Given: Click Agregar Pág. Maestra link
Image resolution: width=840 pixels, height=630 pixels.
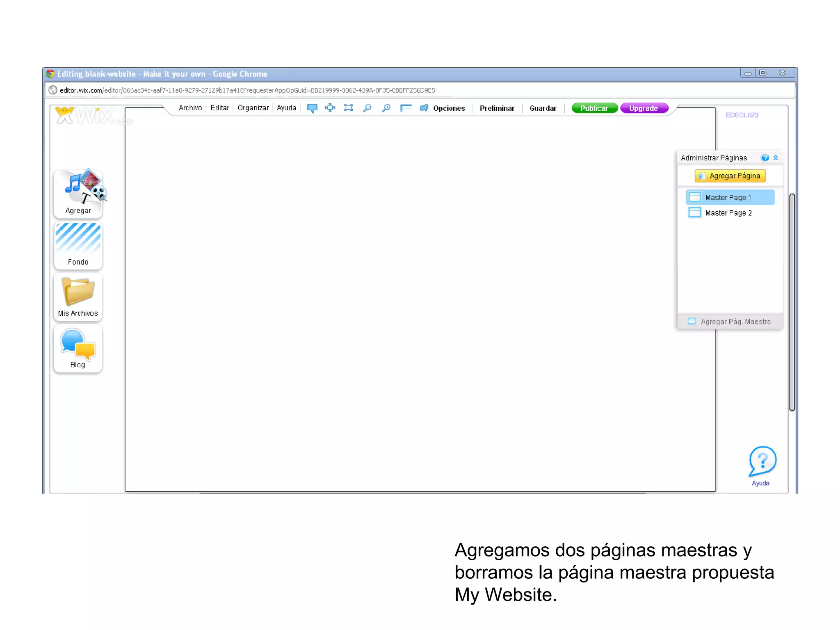Looking at the screenshot, I should pyautogui.click(x=735, y=322).
